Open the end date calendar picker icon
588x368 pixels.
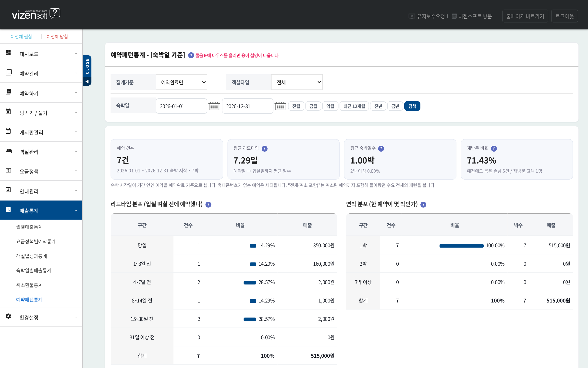tap(280, 106)
